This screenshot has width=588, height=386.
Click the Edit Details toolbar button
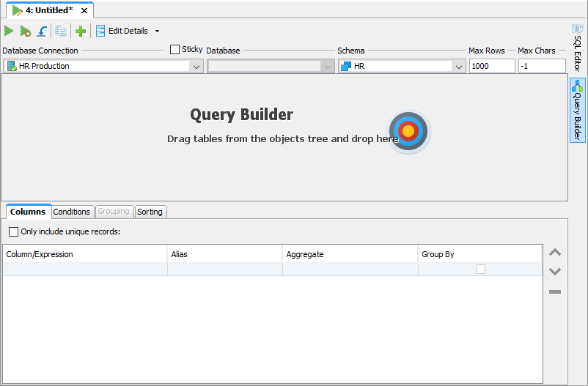[x=122, y=31]
